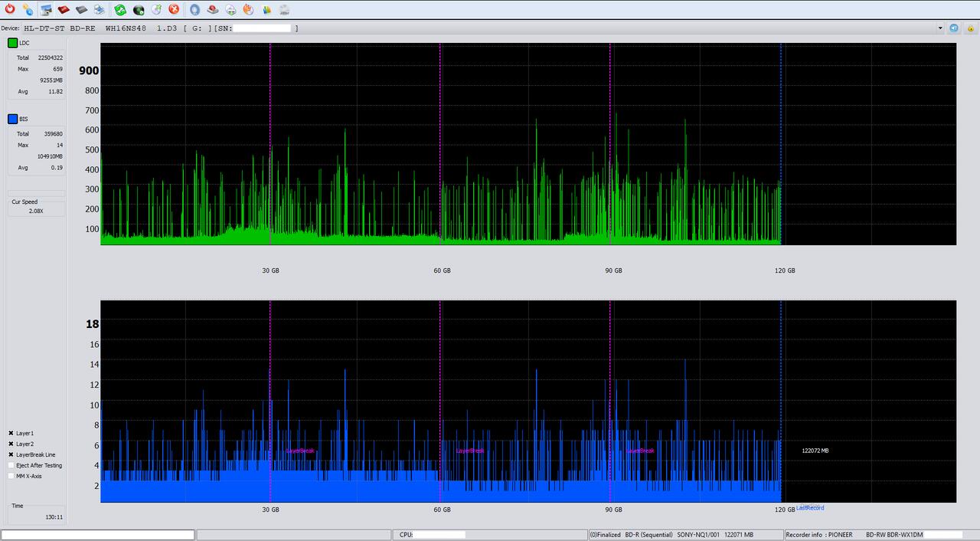Click the dark gray drive icon

[x=81, y=9]
